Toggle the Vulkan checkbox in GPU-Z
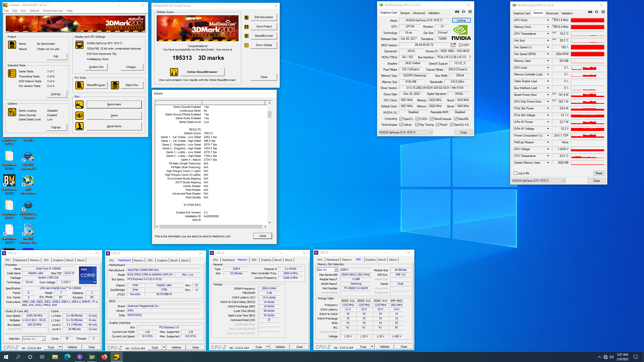This screenshot has width=644, height=362. pyautogui.click(x=401, y=125)
